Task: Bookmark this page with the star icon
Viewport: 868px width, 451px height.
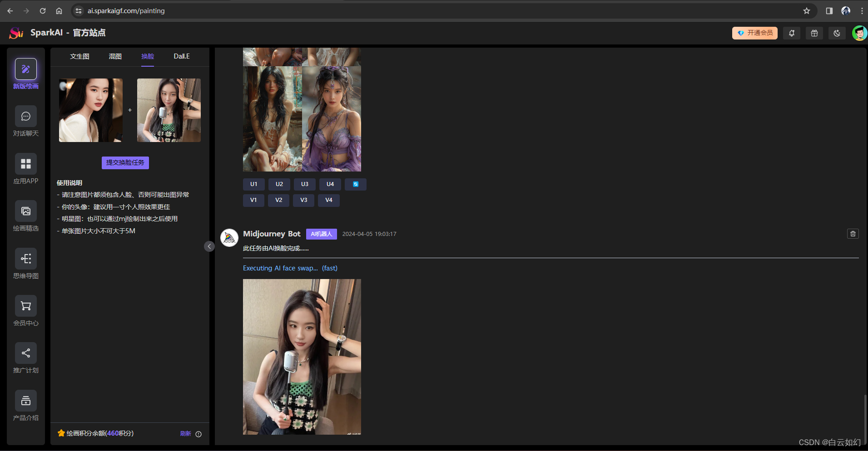Action: coord(807,11)
